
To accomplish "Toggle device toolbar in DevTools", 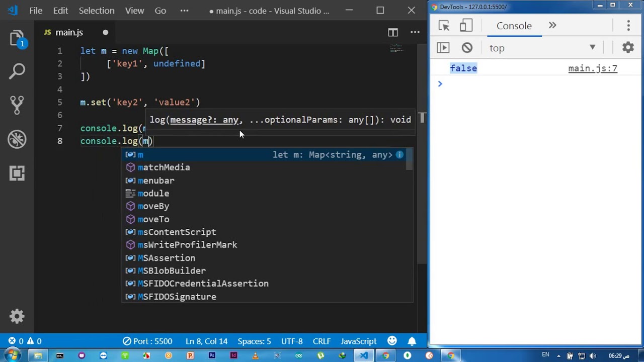I will 466,26.
